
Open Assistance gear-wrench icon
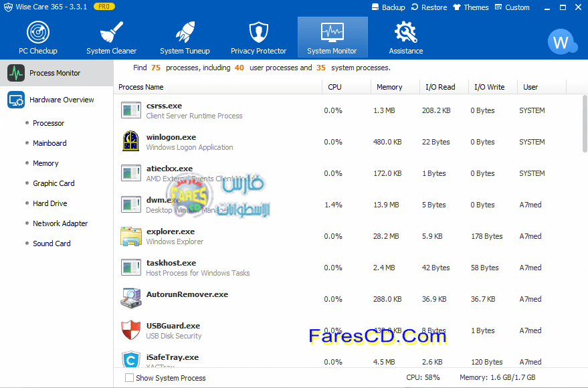(x=406, y=32)
